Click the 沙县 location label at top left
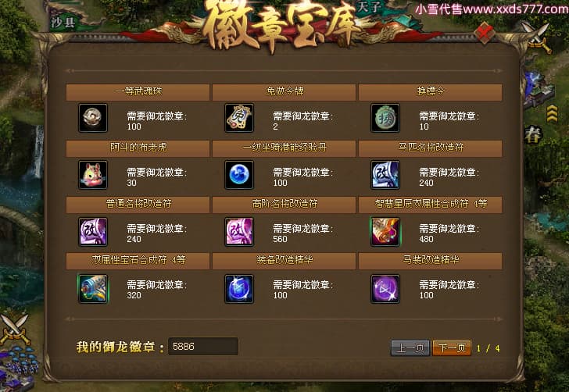 pos(63,23)
